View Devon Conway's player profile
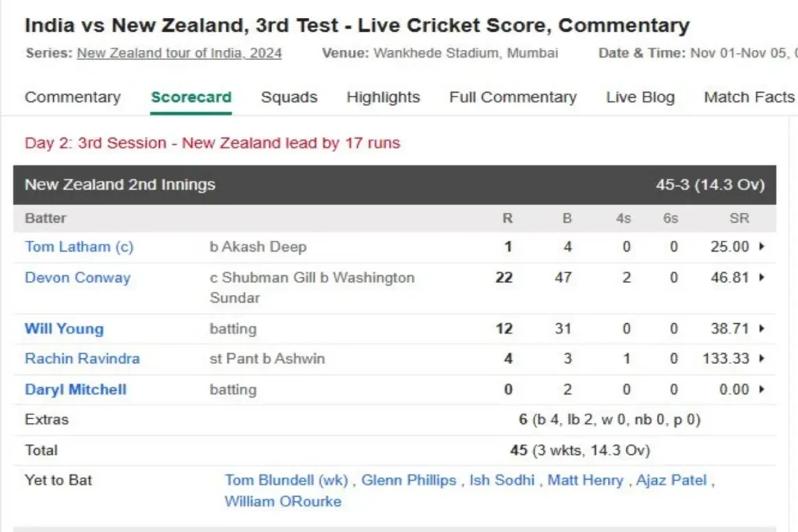This screenshot has width=798, height=532. coord(78,278)
